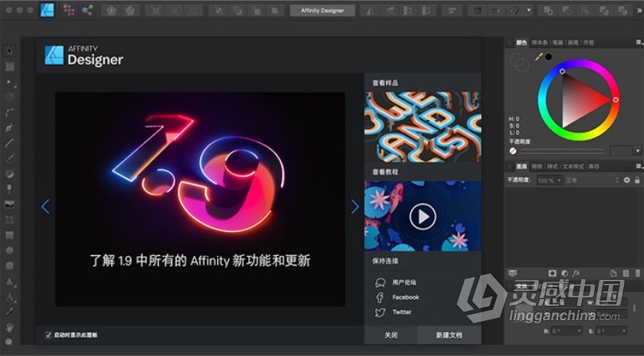Open rotation R field dropdown
Viewport: 644px width, 356px height.
pyautogui.click(x=579, y=331)
